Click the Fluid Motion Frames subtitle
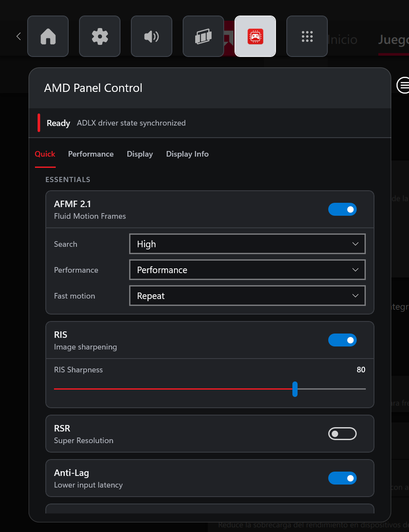409x532 pixels. click(90, 216)
